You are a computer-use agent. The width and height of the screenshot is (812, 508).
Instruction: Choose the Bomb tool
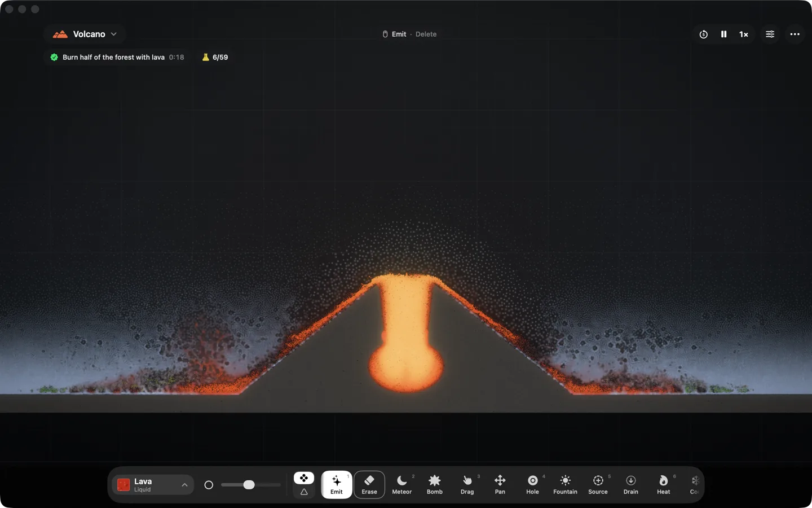coord(435,484)
